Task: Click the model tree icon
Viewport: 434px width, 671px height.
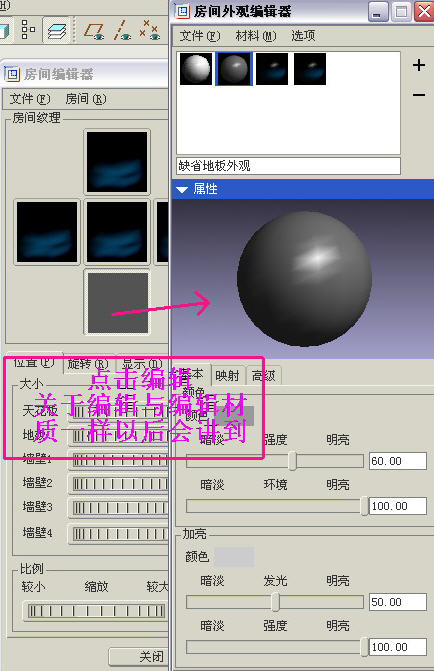Action: tap(28, 30)
